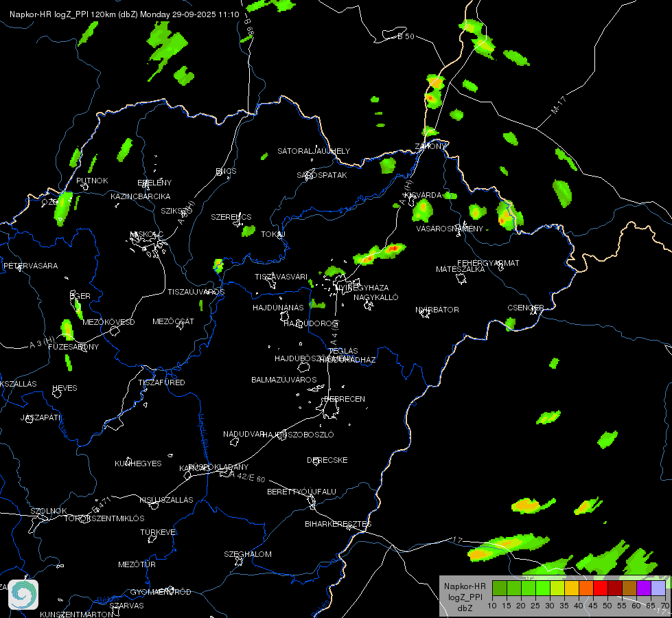Image resolution: width=672 pixels, height=618 pixels.
Task: Click the TISZAÚJVÁROS label
Action: tap(196, 292)
